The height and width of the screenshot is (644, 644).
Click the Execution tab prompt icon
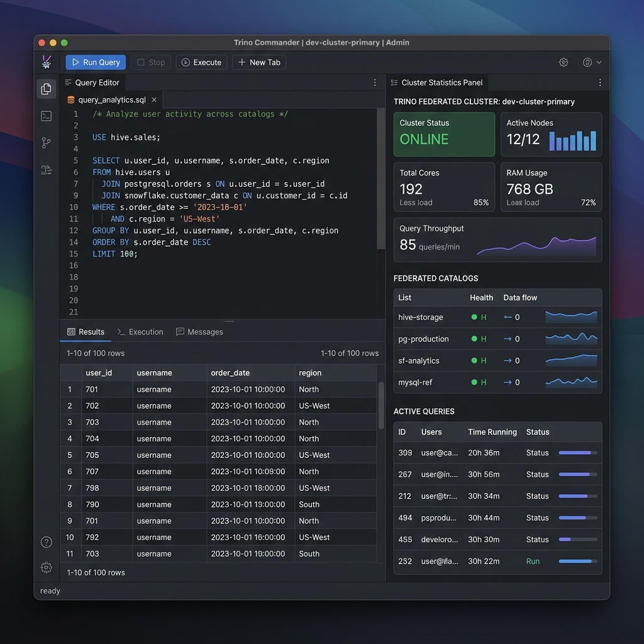click(x=121, y=331)
